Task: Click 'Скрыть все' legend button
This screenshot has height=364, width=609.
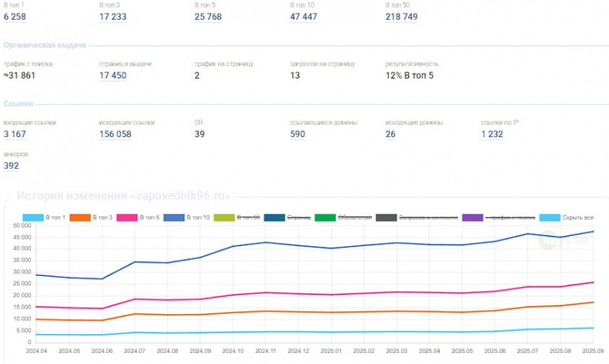Action: (566, 217)
